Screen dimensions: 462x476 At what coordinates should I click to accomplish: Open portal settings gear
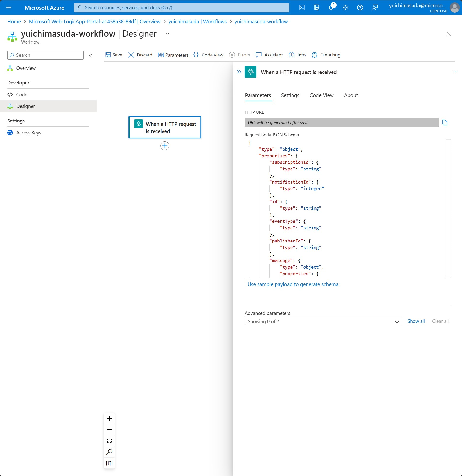point(346,8)
